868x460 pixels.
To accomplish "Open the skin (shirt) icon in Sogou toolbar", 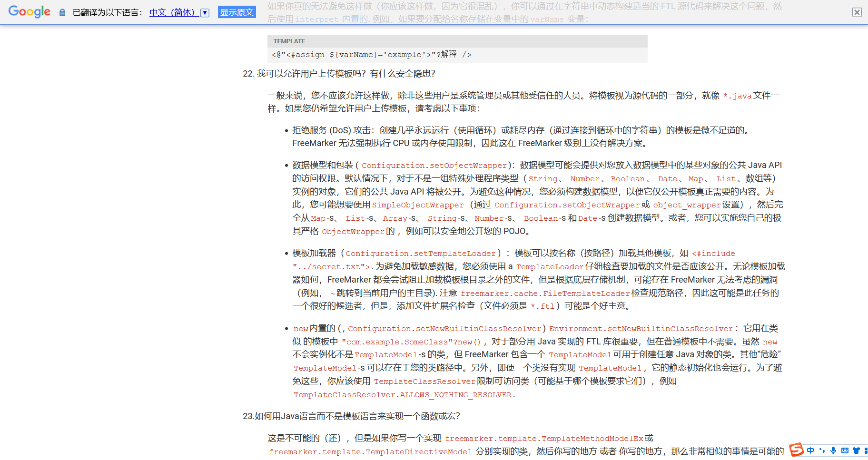I will click(856, 450).
